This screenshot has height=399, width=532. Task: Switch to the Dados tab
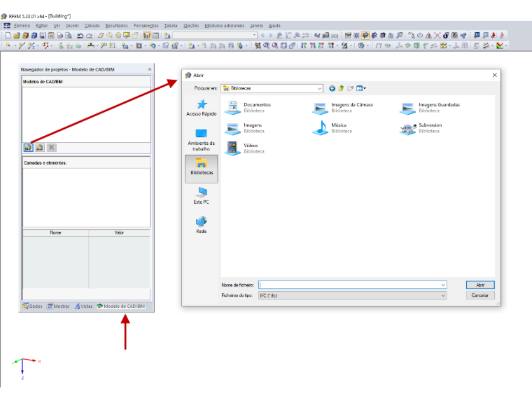tap(33, 306)
